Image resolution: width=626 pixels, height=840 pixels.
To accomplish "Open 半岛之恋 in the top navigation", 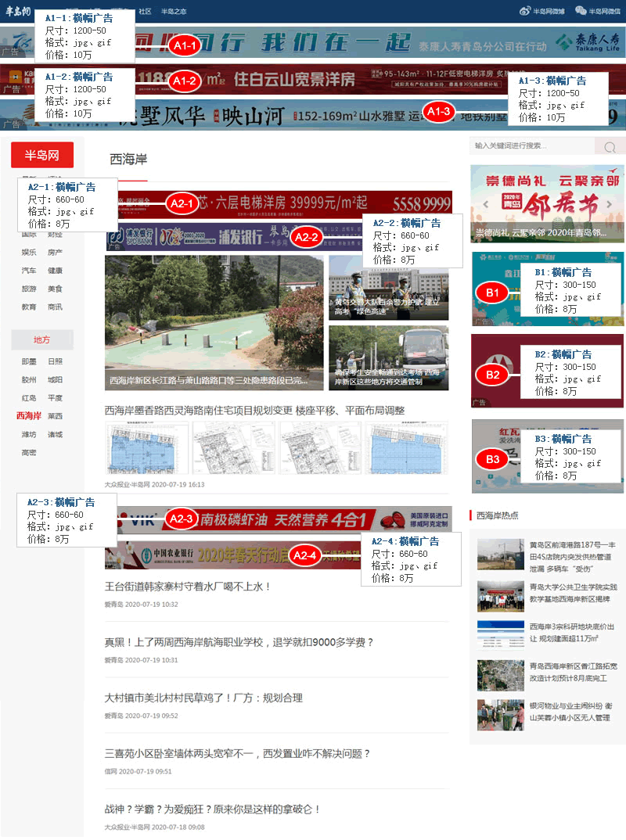I will pyautogui.click(x=174, y=11).
